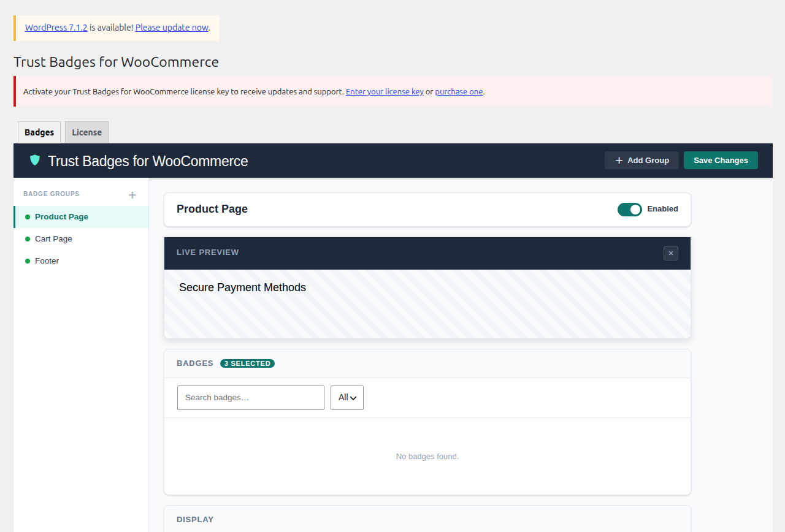This screenshot has height=532, width=785.
Task: Click the plus icon beside Badge Groups
Action: click(x=132, y=195)
